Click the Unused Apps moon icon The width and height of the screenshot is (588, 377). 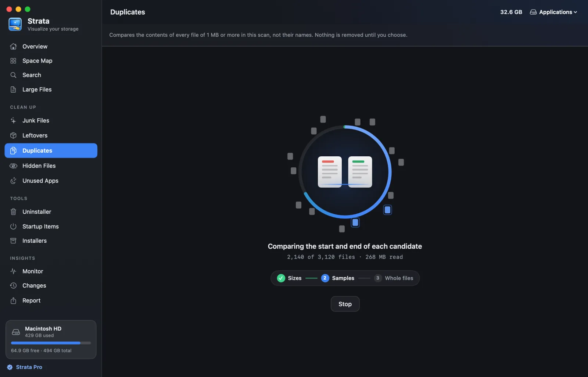13,181
